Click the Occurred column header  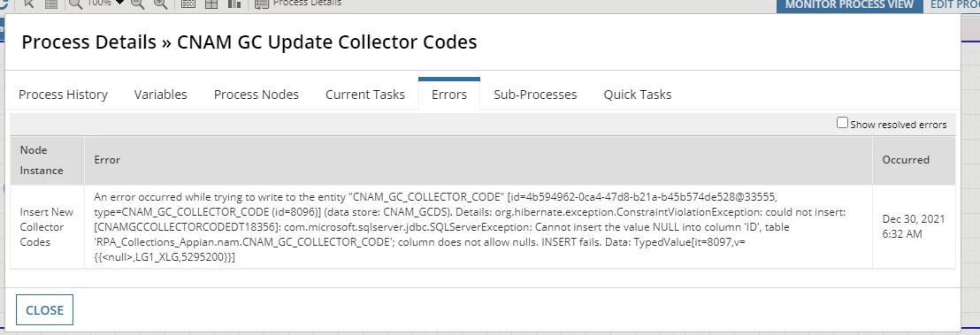click(x=914, y=160)
